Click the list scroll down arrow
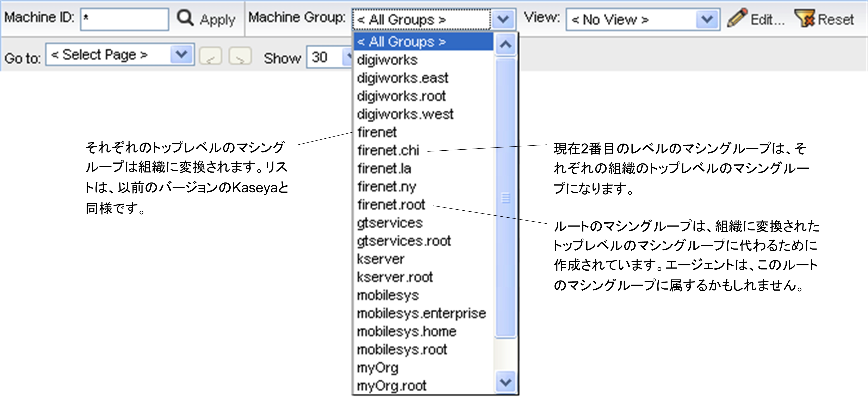Screen dimensions: 868x397 point(506,382)
